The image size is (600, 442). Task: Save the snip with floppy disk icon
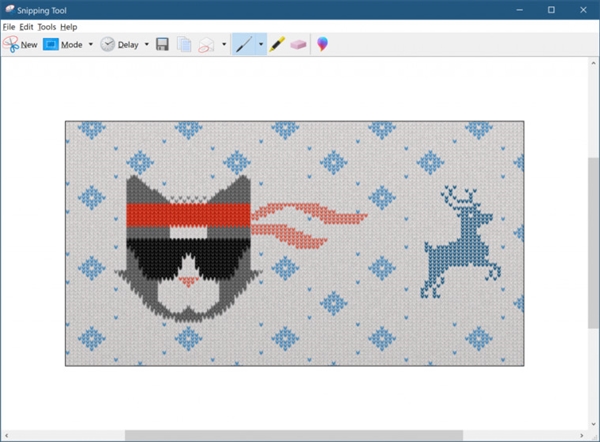162,44
